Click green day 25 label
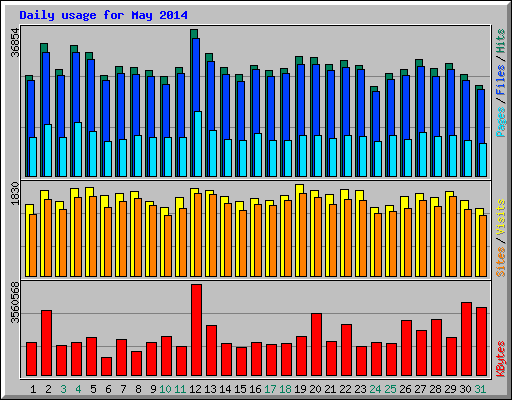 coord(390,389)
